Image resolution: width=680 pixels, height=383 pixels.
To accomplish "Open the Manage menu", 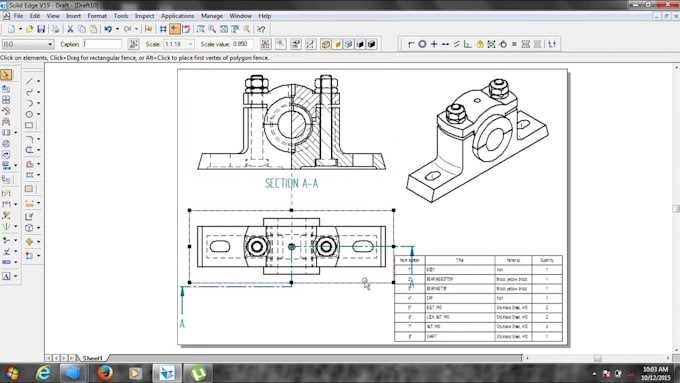I will point(212,16).
